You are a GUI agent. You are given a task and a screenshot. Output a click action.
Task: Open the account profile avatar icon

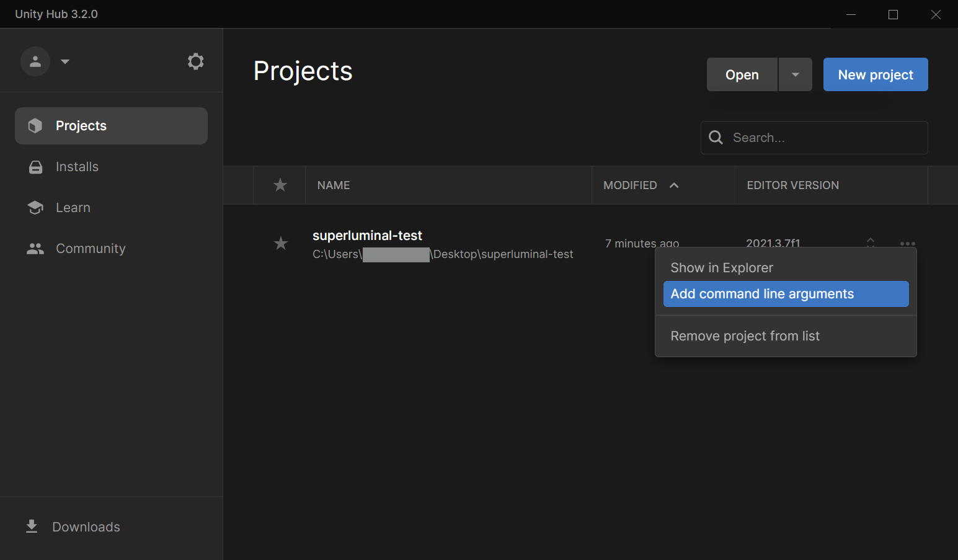click(35, 61)
